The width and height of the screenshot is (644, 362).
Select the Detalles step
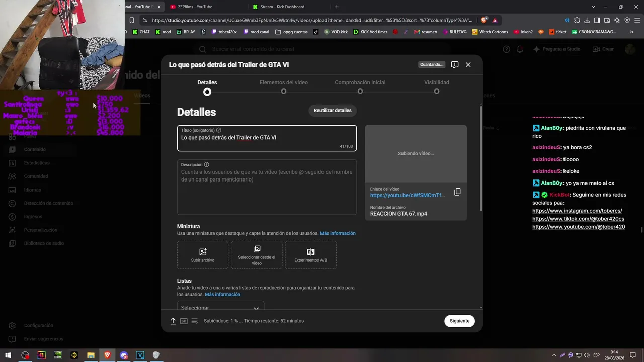point(207,86)
